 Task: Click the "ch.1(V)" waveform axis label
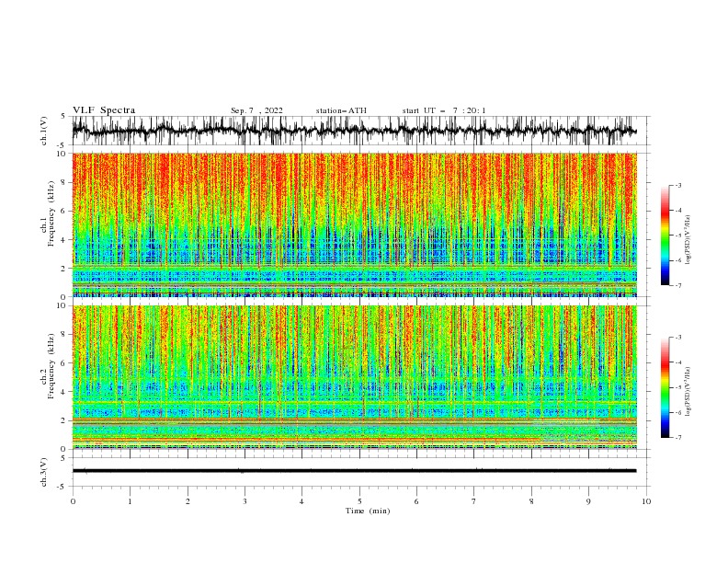pyautogui.click(x=44, y=131)
